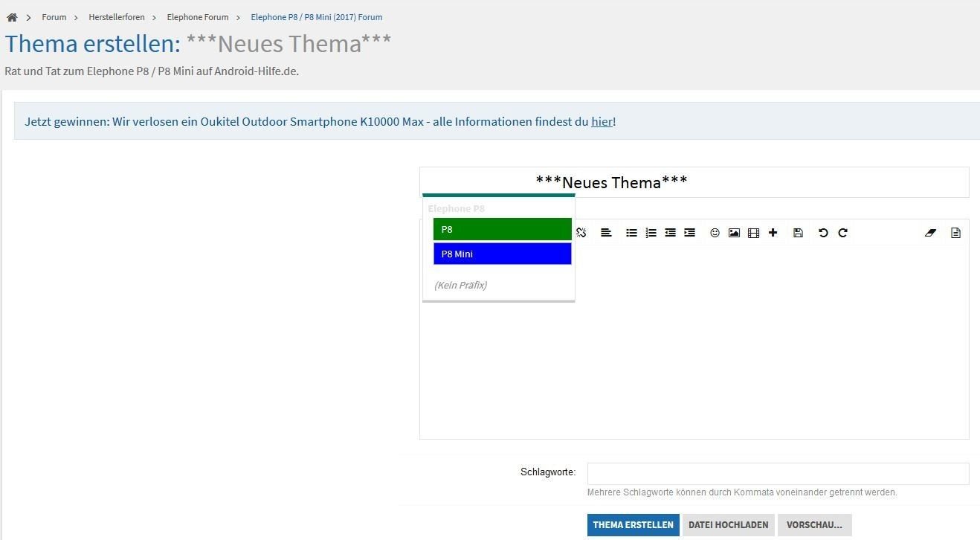Undo the last edit

(x=823, y=233)
